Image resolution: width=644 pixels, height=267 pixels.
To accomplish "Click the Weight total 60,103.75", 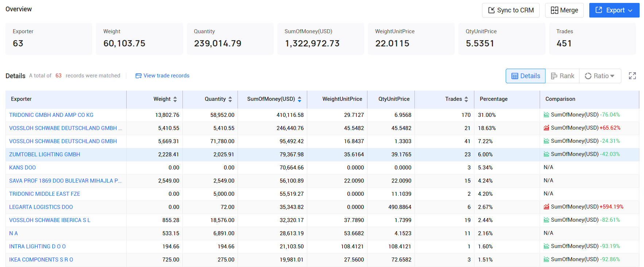I will click(x=124, y=43).
